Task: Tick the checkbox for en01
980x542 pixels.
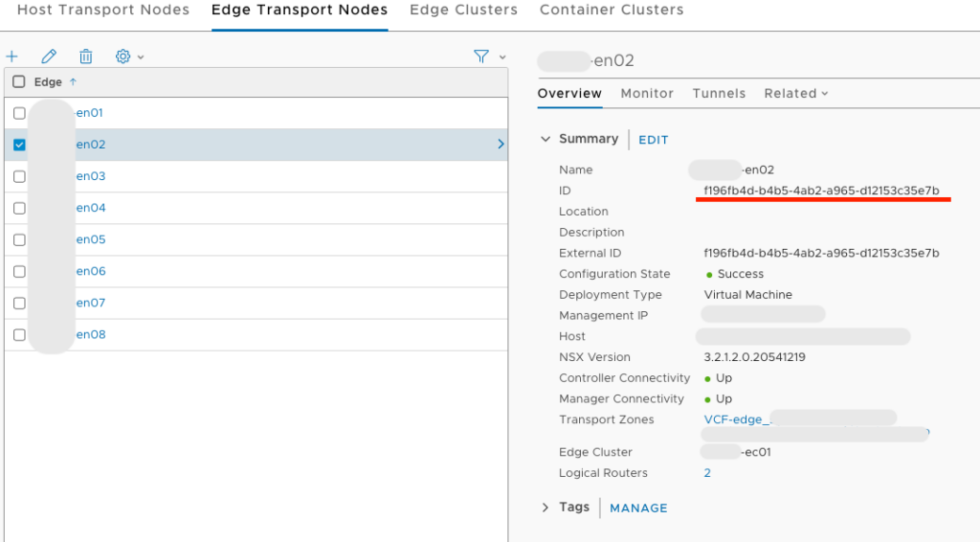Action: point(19,113)
